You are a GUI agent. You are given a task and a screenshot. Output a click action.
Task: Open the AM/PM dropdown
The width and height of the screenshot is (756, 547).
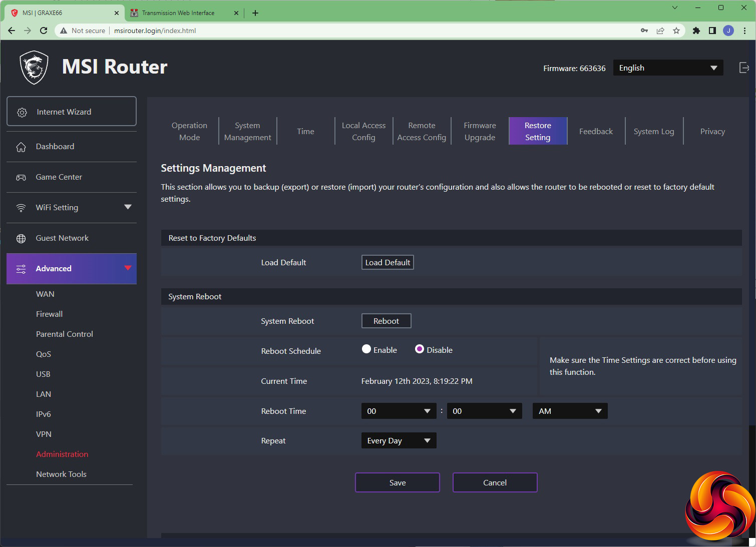pos(570,411)
